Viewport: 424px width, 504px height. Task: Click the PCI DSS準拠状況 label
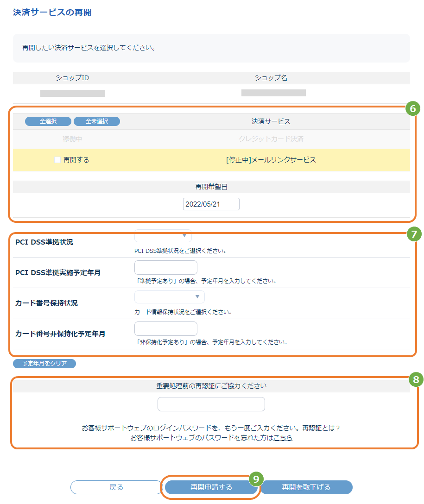[44, 242]
